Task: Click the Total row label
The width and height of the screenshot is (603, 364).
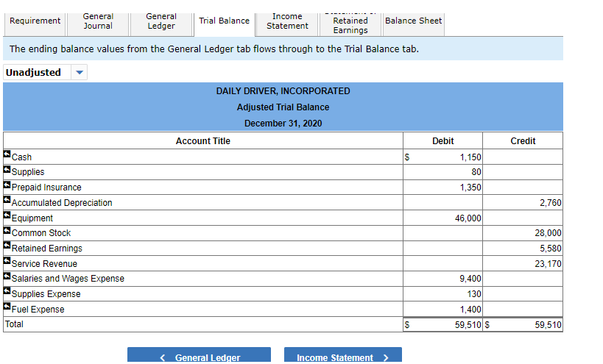Action: click(14, 324)
